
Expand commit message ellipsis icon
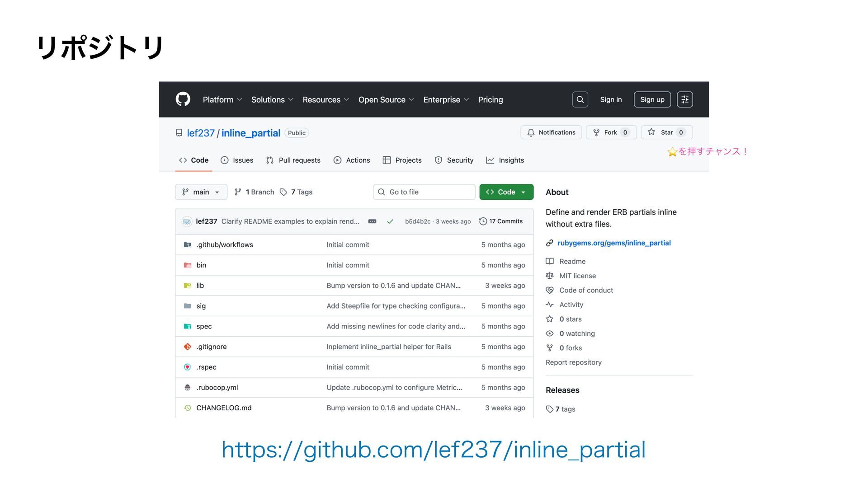pyautogui.click(x=372, y=221)
